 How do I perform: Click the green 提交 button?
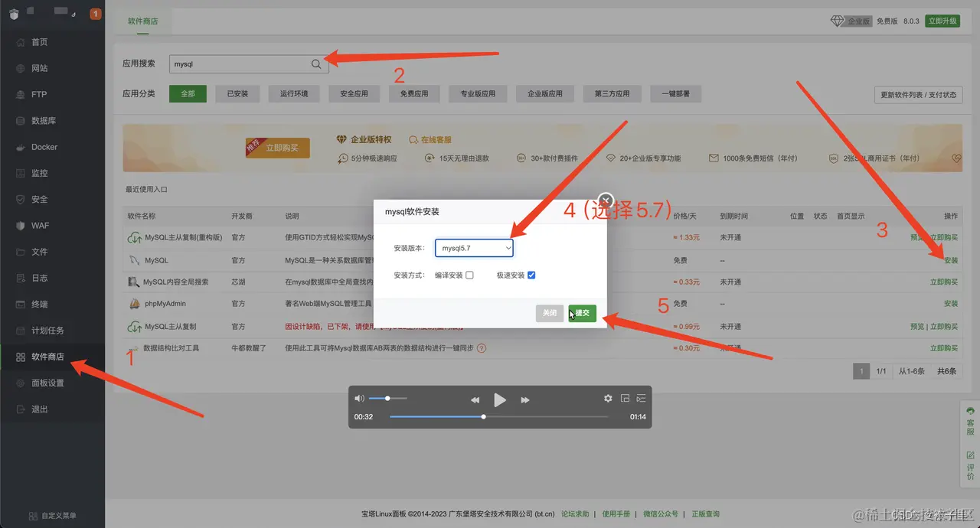[582, 313]
